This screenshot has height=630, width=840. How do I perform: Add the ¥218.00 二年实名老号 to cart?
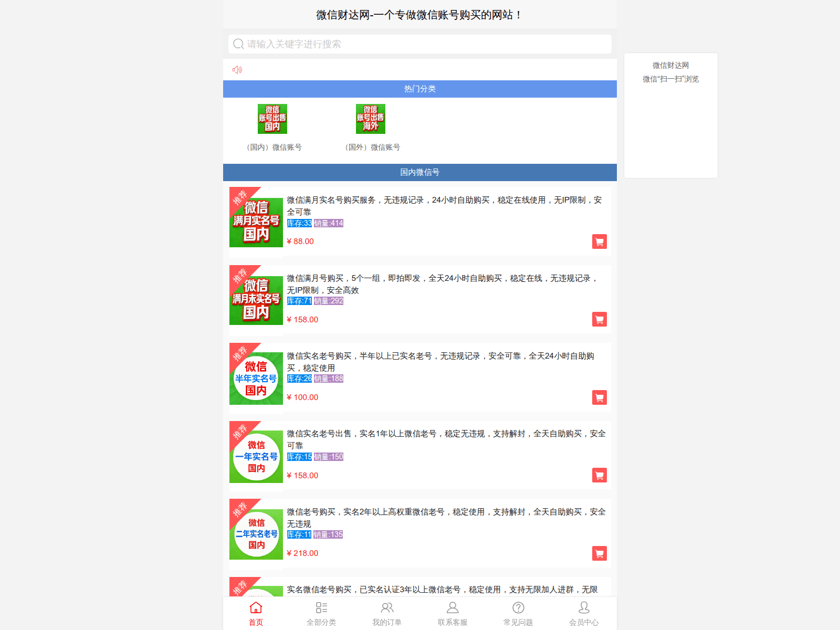pos(600,553)
